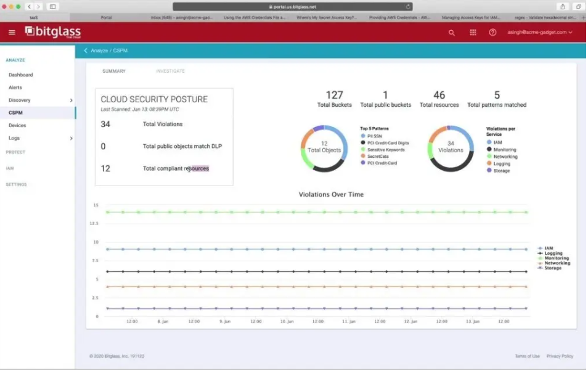Open the apps grid icon
The height and width of the screenshot is (370, 588).
(x=473, y=33)
